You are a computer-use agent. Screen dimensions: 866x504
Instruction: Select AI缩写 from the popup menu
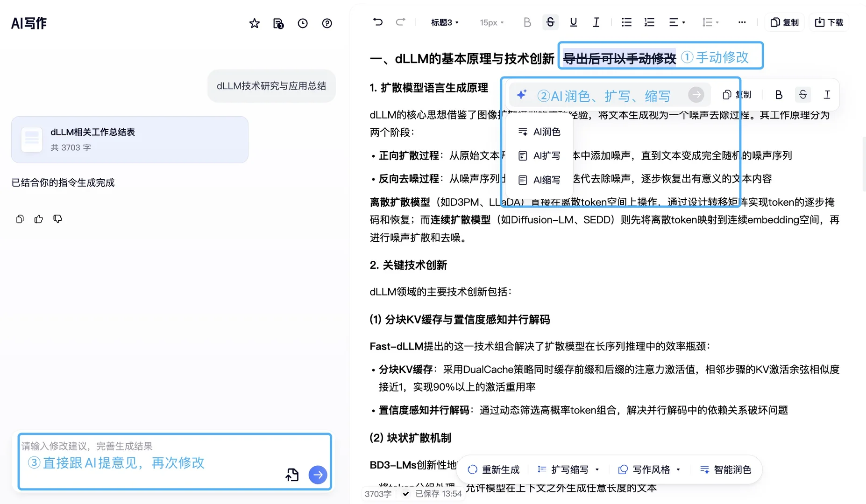coord(539,180)
